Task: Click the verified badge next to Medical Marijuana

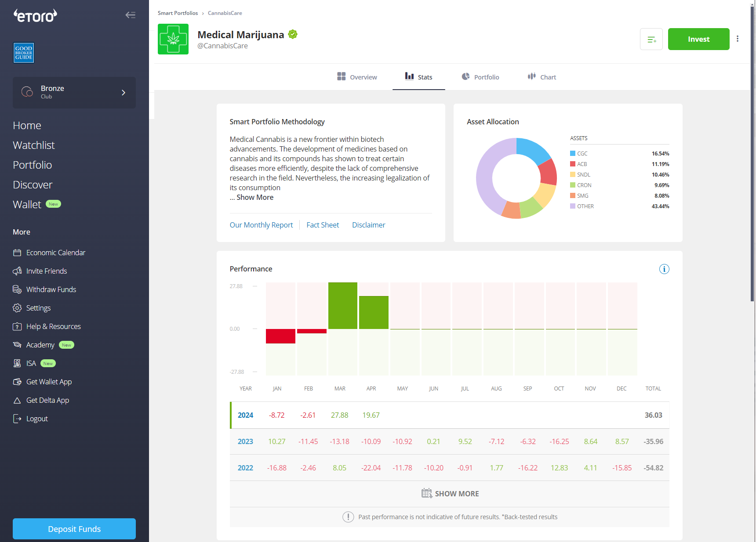Action: click(293, 34)
